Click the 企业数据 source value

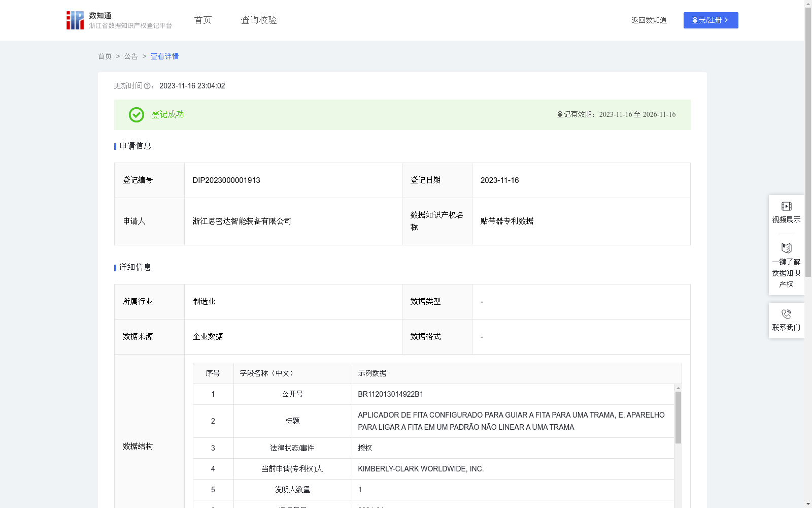(208, 337)
